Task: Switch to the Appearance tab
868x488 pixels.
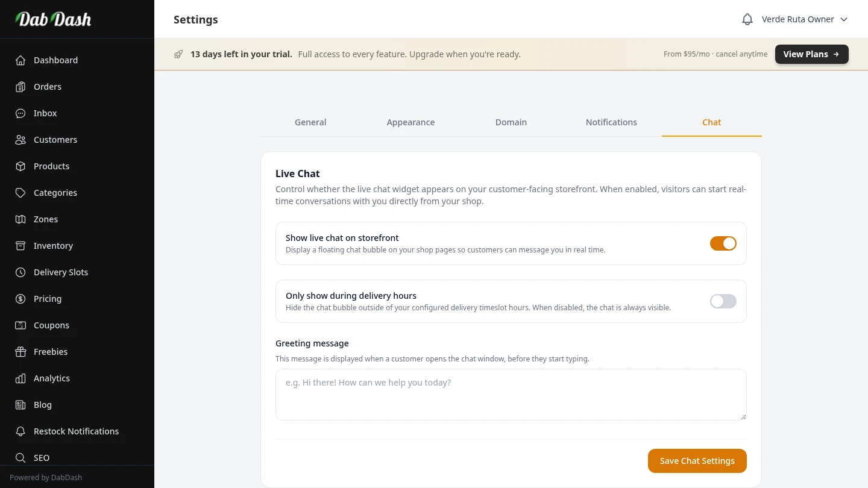Action: [410, 122]
